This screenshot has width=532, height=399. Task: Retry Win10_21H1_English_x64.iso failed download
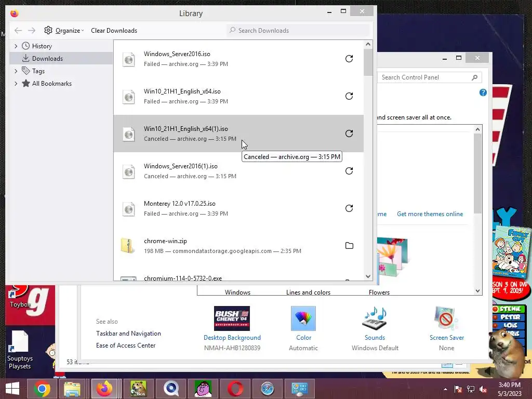pos(349,96)
